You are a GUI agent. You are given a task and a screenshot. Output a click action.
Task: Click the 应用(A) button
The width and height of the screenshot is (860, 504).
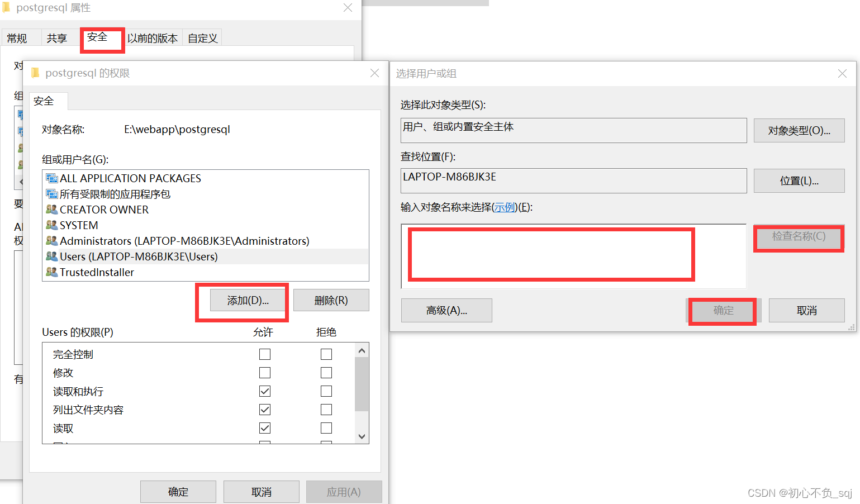click(344, 492)
